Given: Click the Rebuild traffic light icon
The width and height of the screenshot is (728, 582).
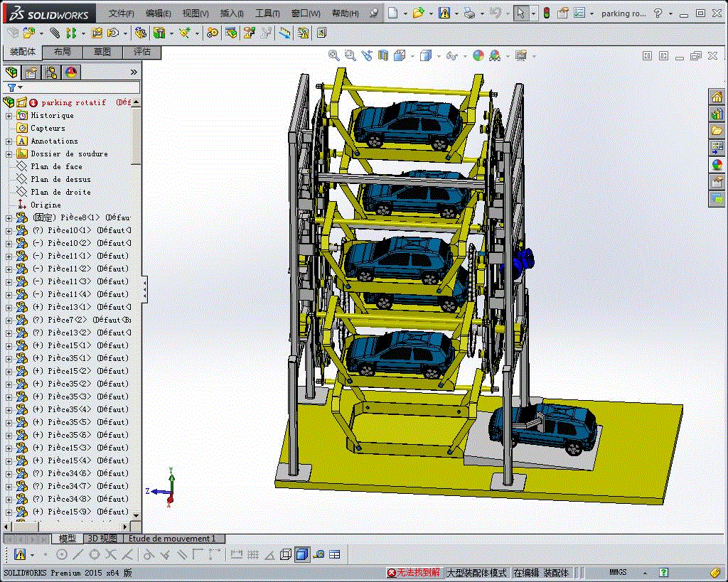Looking at the screenshot, I should 546,13.
